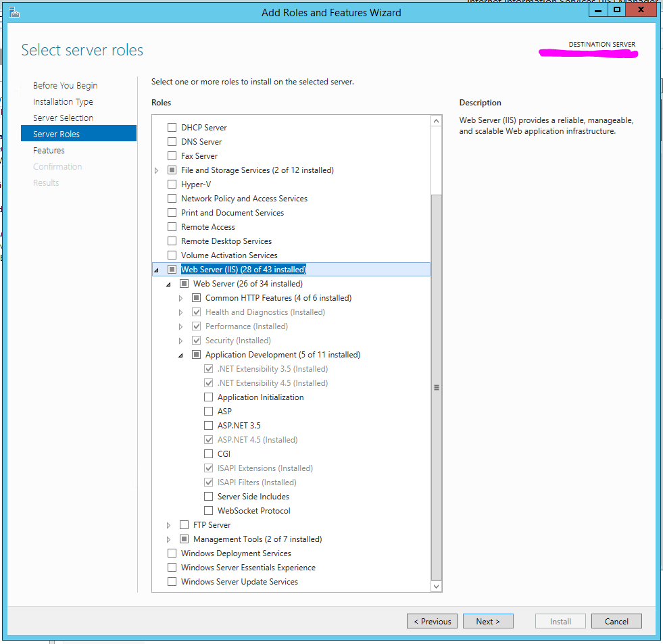Toggle Network Policy and Access Services
The height and width of the screenshot is (644, 663).
click(x=172, y=198)
